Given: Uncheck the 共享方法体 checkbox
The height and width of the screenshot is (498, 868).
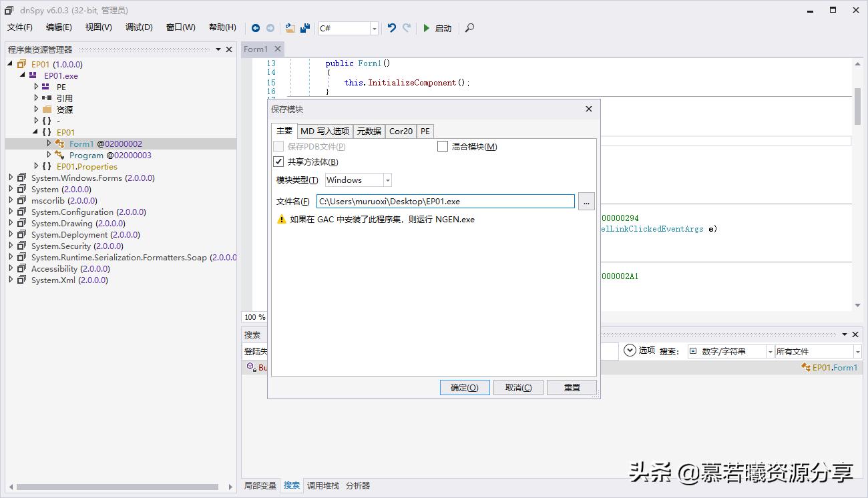Looking at the screenshot, I should pyautogui.click(x=278, y=162).
